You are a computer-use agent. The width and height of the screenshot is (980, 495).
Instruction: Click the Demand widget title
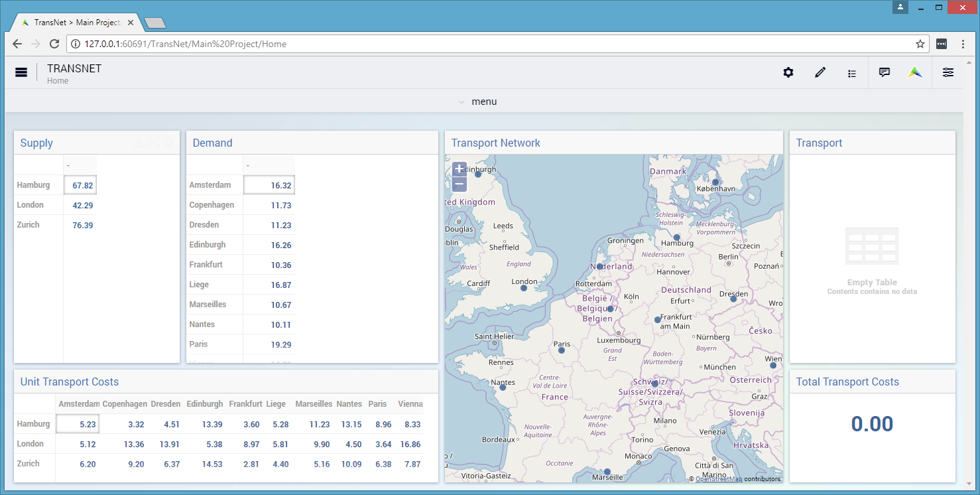pos(212,143)
